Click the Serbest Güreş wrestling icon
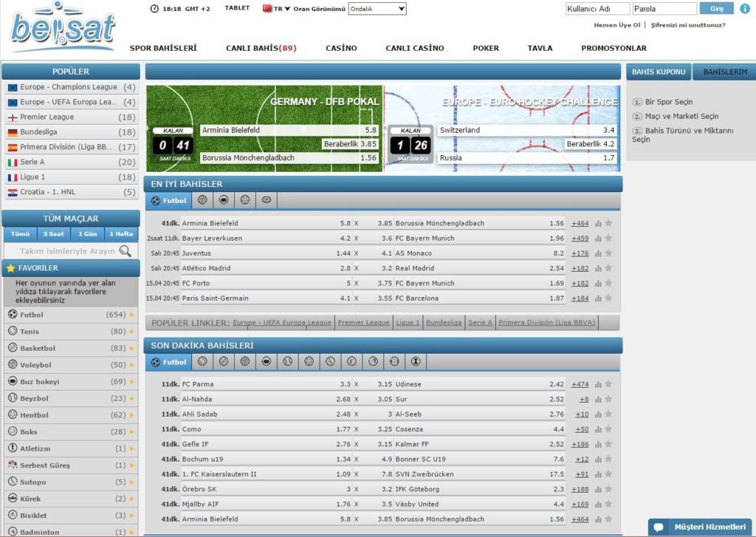 13,465
